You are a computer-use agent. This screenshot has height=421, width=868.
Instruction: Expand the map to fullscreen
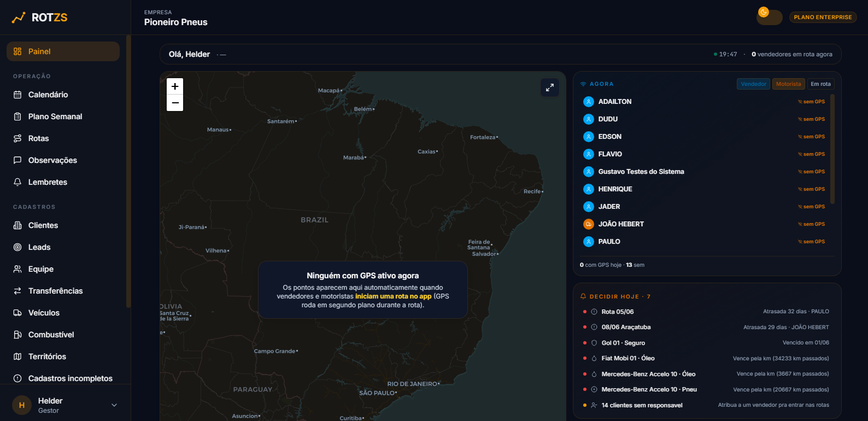[550, 87]
